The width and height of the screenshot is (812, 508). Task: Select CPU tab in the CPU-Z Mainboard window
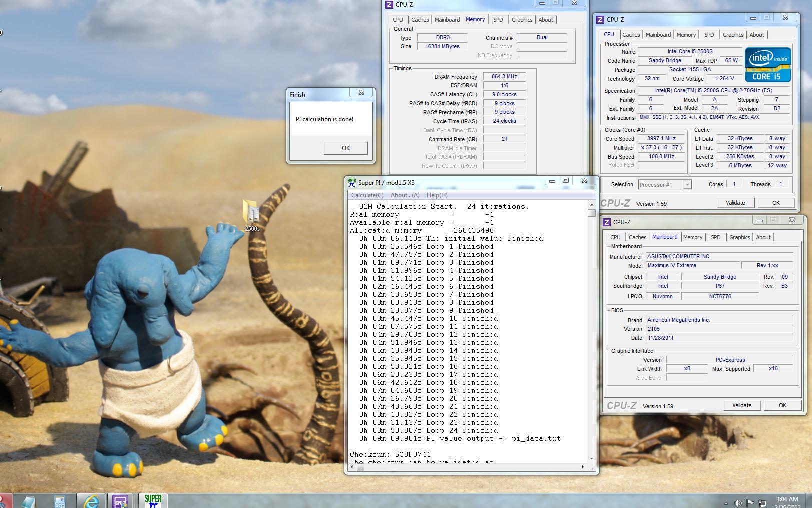pos(615,237)
